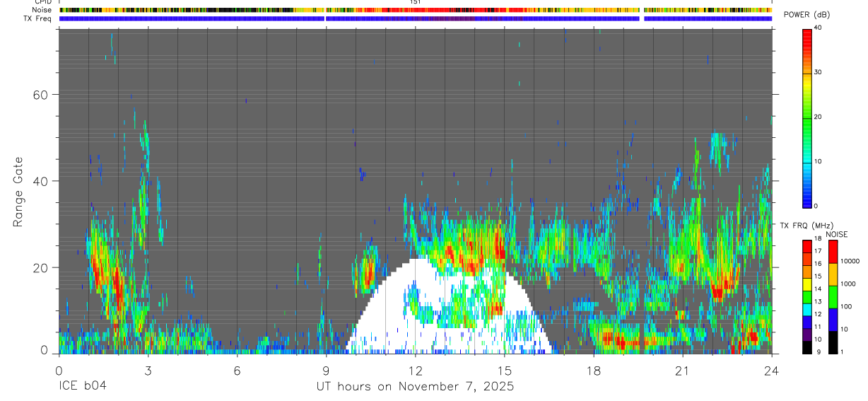The width and height of the screenshot is (868, 401).
Task: Select the blue segment of the NOISE scale
Action: (832, 320)
